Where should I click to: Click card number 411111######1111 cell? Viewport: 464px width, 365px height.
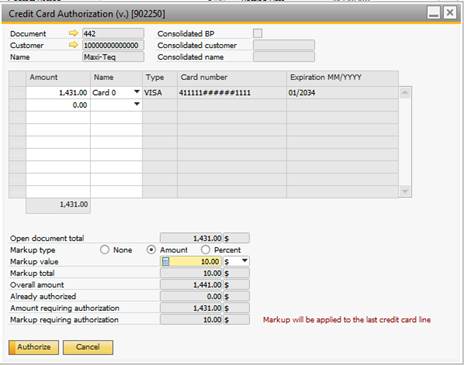tap(232, 92)
